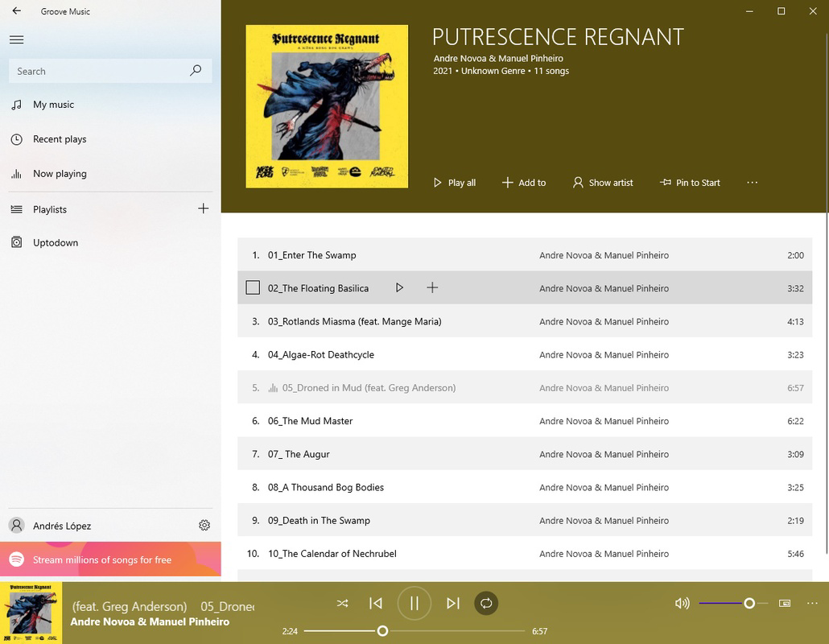Screen dimensions: 829x644
Task: Select the checkbox for 02_The Floating Basilica
Action: pos(252,287)
